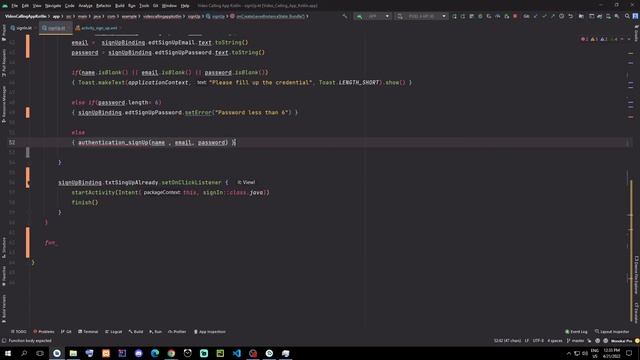Open the Problems tool window

(44, 332)
